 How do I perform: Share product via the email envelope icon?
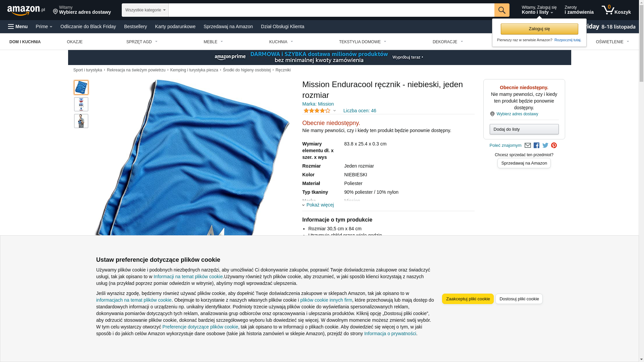tap(528, 145)
